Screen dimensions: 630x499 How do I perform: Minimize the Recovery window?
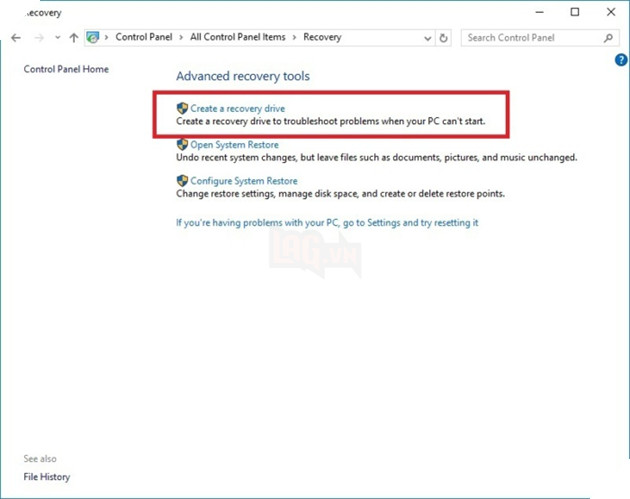pyautogui.click(x=540, y=12)
